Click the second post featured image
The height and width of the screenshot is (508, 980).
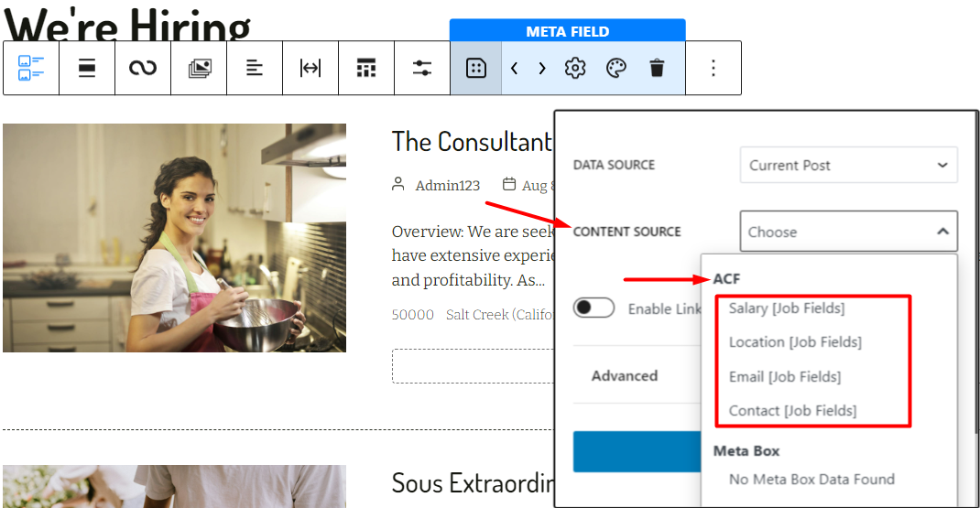174,486
